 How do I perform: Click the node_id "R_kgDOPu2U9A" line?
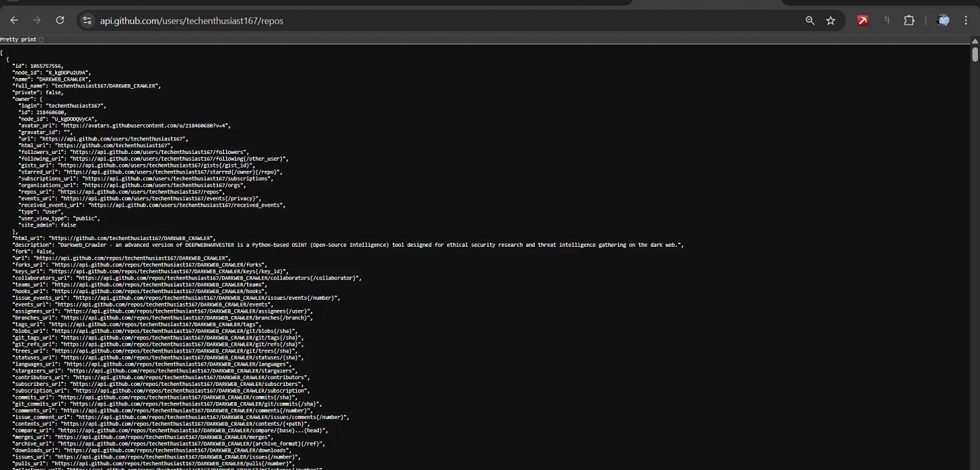(51, 73)
